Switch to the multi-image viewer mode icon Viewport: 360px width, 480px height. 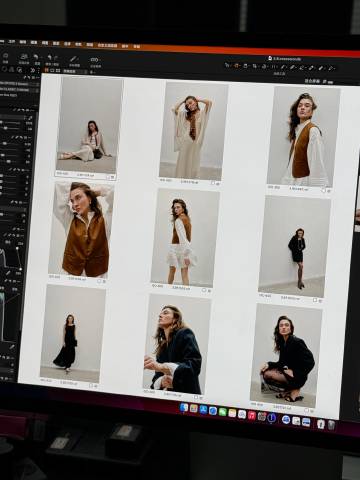tap(58, 70)
